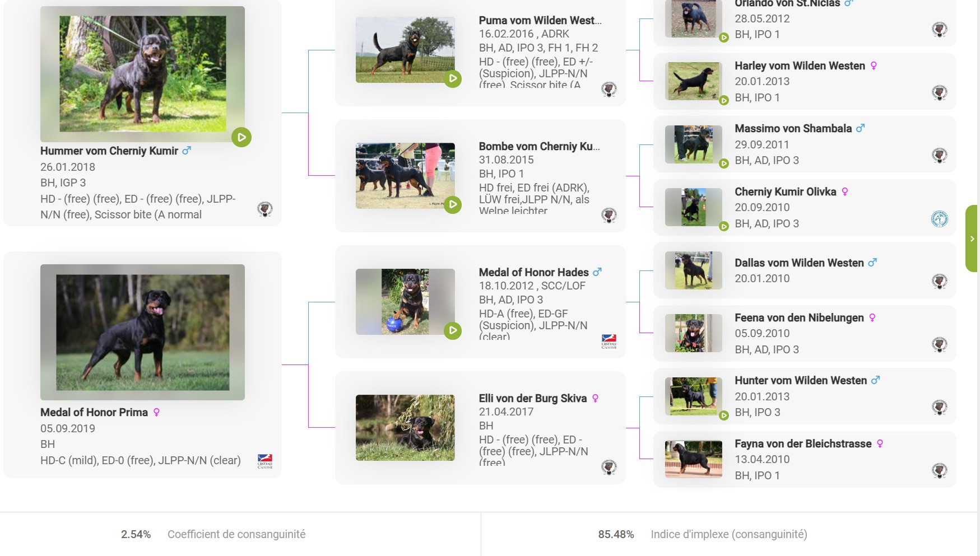The image size is (980, 556).
Task: Click ADRK badge on Dallas vom Wilden Westen
Action: pyautogui.click(x=939, y=281)
